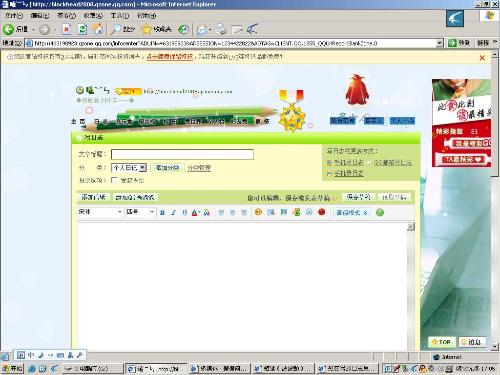The width and height of the screenshot is (500, 375).
Task: Tick the checkbox under the category row
Action: click(114, 180)
